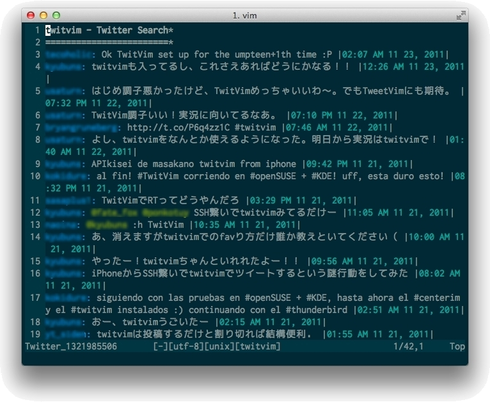This screenshot has height=402, width=490.
Task: Minimize the vim window with yellow button
Action: coord(43,15)
